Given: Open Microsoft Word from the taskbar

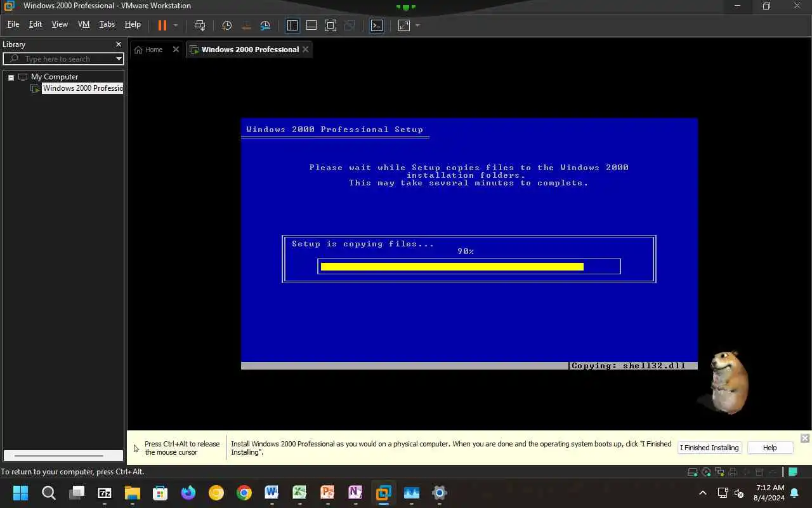Looking at the screenshot, I should point(272,493).
